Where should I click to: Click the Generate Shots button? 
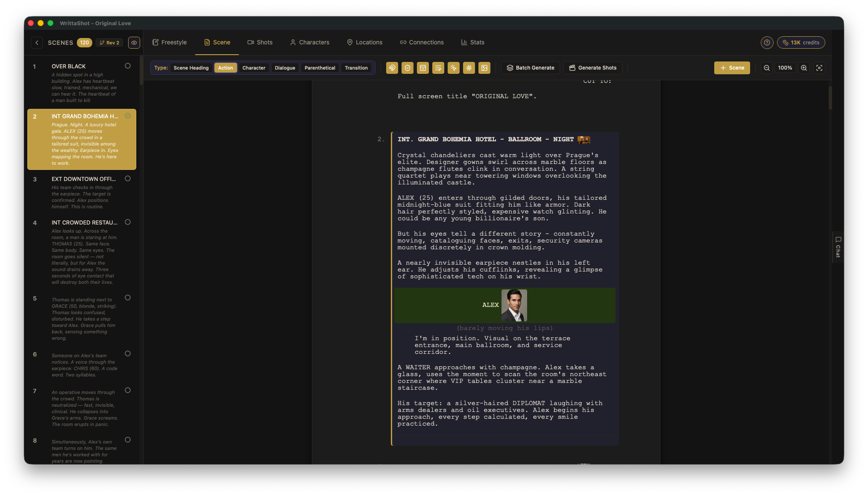(x=592, y=67)
